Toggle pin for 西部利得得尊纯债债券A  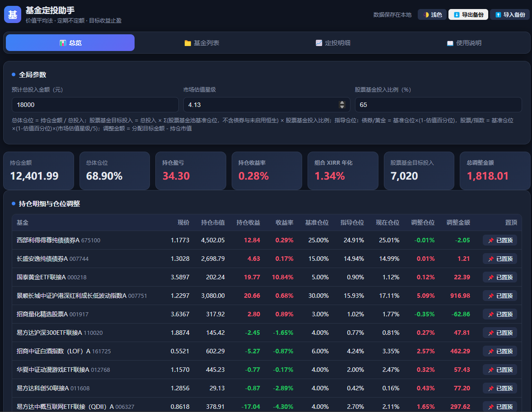point(500,240)
